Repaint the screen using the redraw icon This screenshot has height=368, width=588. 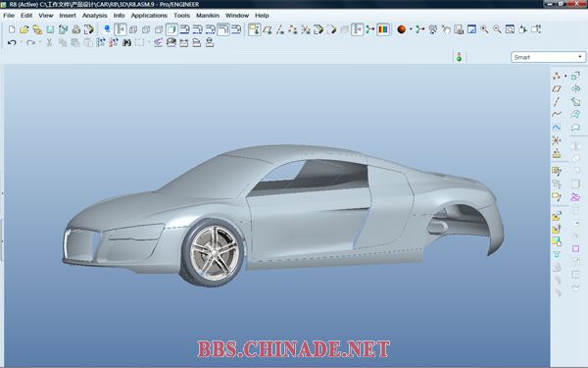(x=471, y=29)
